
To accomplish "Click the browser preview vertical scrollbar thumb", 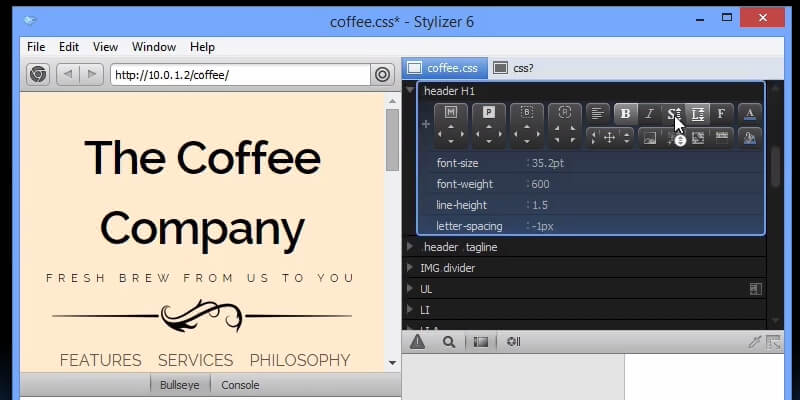I will pyautogui.click(x=392, y=140).
